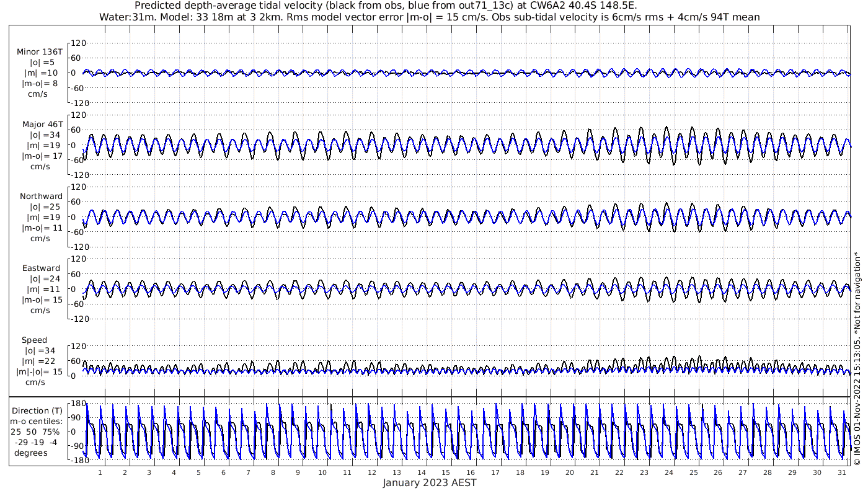Click '|o| =5' in the Minor panel
Image resolution: width=868 pixels, height=496 pixels.
(42, 63)
